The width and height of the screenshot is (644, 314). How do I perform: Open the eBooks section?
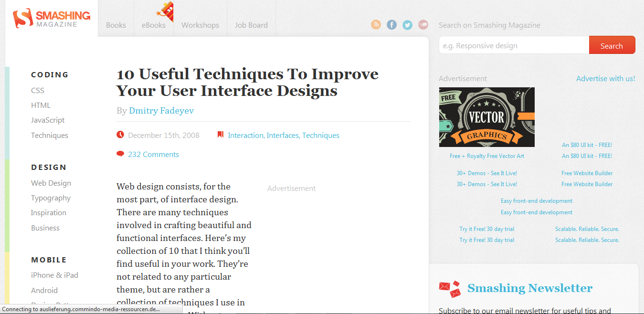point(153,25)
